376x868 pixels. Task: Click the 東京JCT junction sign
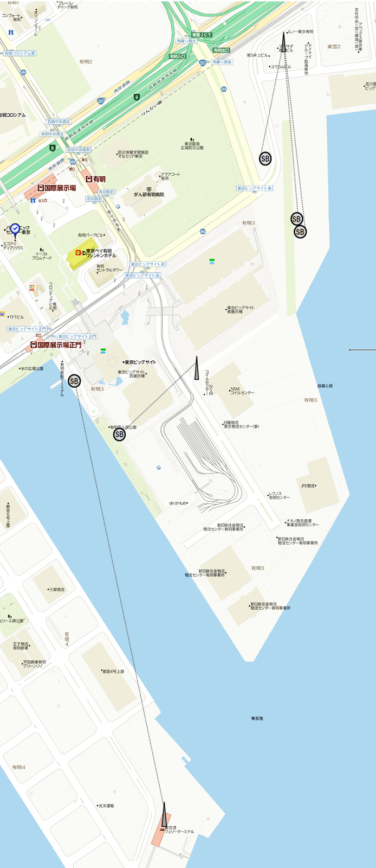coord(202,35)
